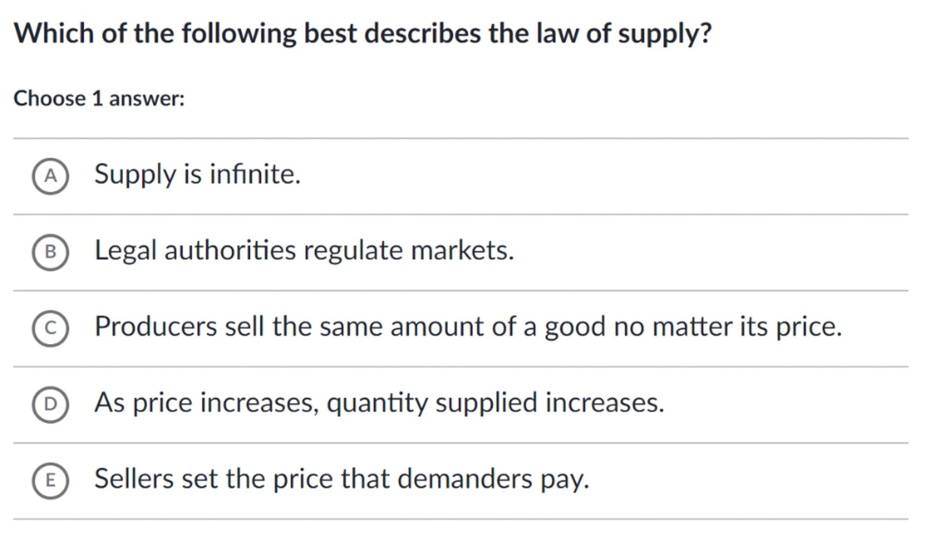Click the answer text "Supply is infinite."
Screen dimensions: 945x560
click(x=197, y=174)
